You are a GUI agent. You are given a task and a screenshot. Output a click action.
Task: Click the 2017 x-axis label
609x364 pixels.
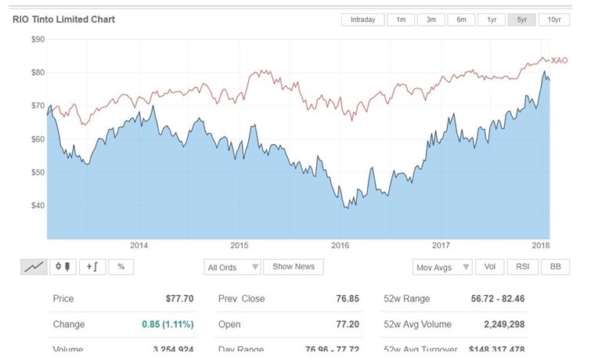pos(441,246)
